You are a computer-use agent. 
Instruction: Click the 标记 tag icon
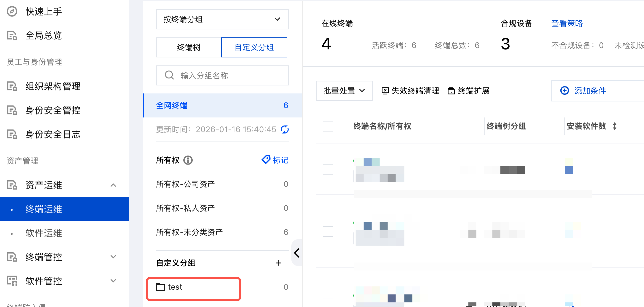pyautogui.click(x=266, y=160)
